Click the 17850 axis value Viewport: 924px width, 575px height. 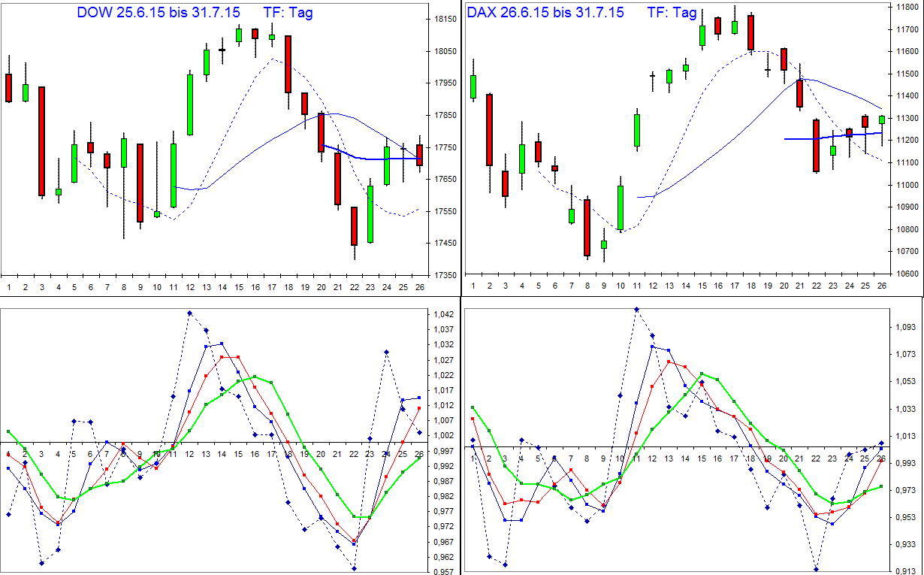tap(447, 115)
